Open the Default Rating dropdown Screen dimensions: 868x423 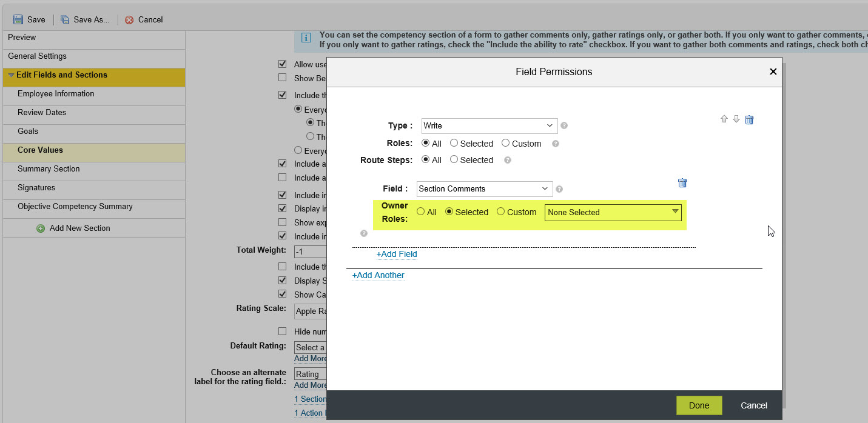pyautogui.click(x=311, y=347)
